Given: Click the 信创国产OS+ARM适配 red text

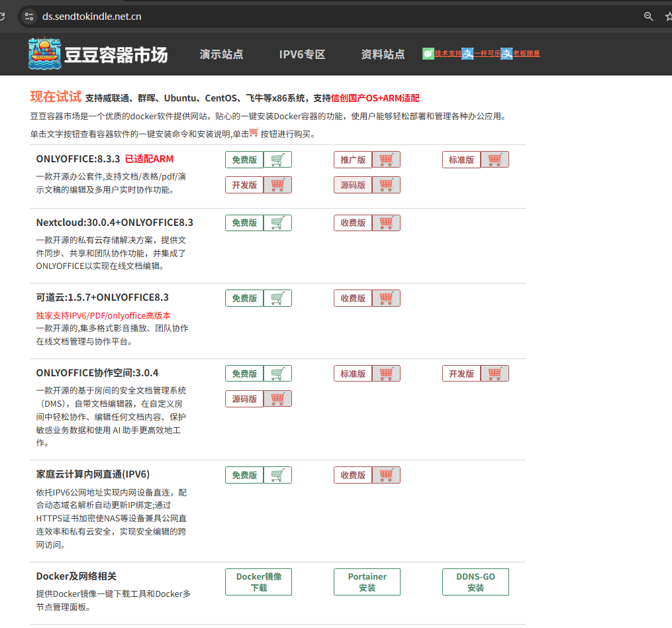Looking at the screenshot, I should pos(375,98).
